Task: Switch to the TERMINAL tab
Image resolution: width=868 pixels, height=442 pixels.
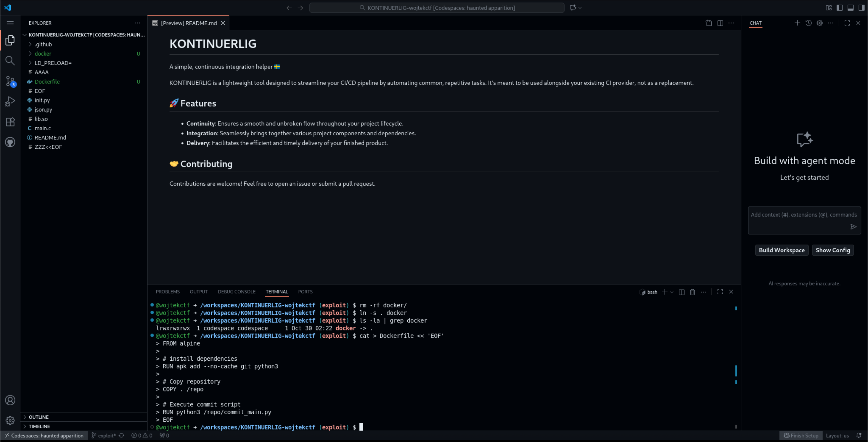Action: click(x=277, y=292)
